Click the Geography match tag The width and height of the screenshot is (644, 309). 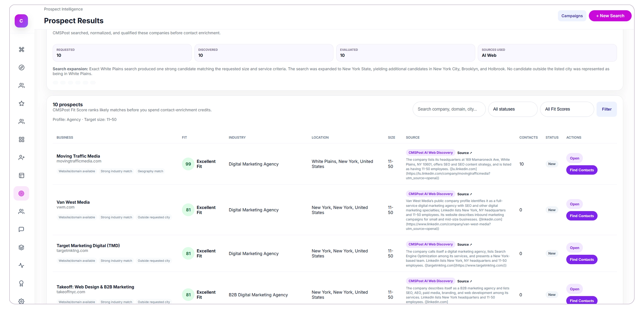pyautogui.click(x=150, y=171)
